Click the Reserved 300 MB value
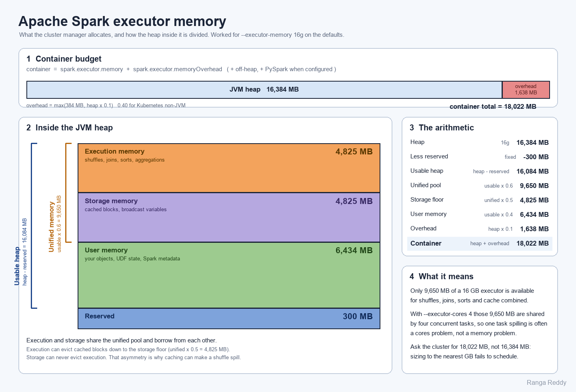This screenshot has height=392, width=576. click(358, 316)
